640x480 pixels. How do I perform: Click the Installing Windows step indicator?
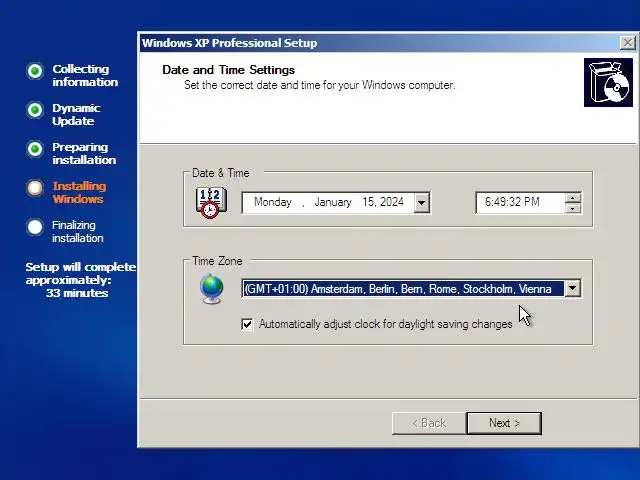pyautogui.click(x=35, y=188)
